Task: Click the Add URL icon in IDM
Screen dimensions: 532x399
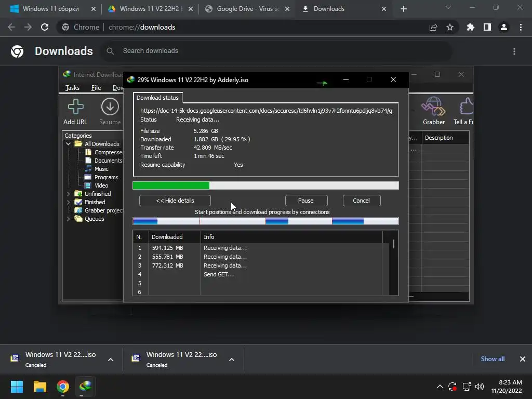Action: tap(75, 107)
